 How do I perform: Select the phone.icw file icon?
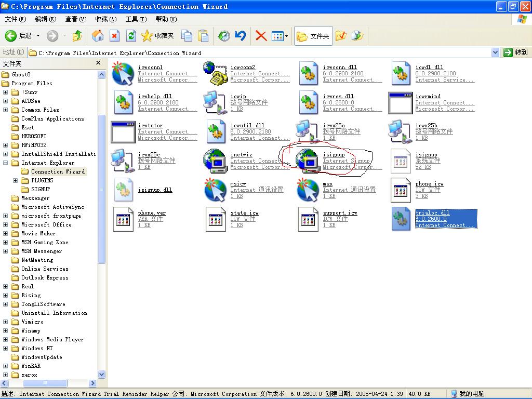tap(401, 190)
